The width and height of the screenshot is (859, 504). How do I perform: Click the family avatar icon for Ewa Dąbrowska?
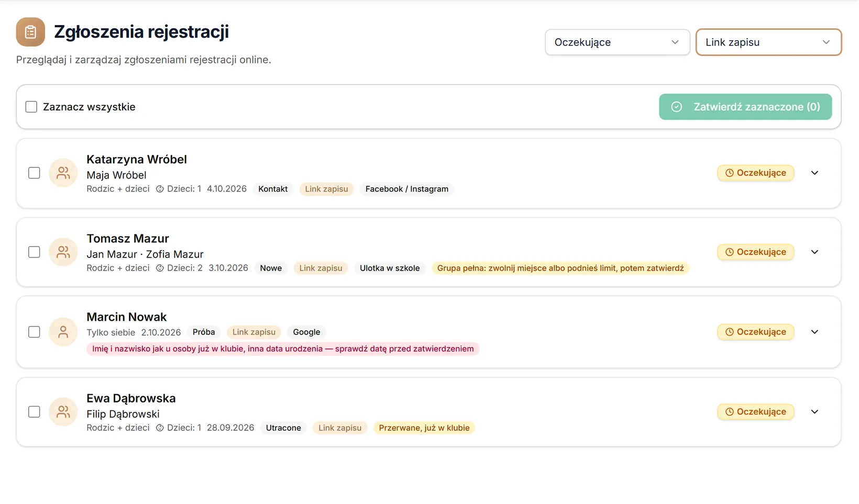63,412
